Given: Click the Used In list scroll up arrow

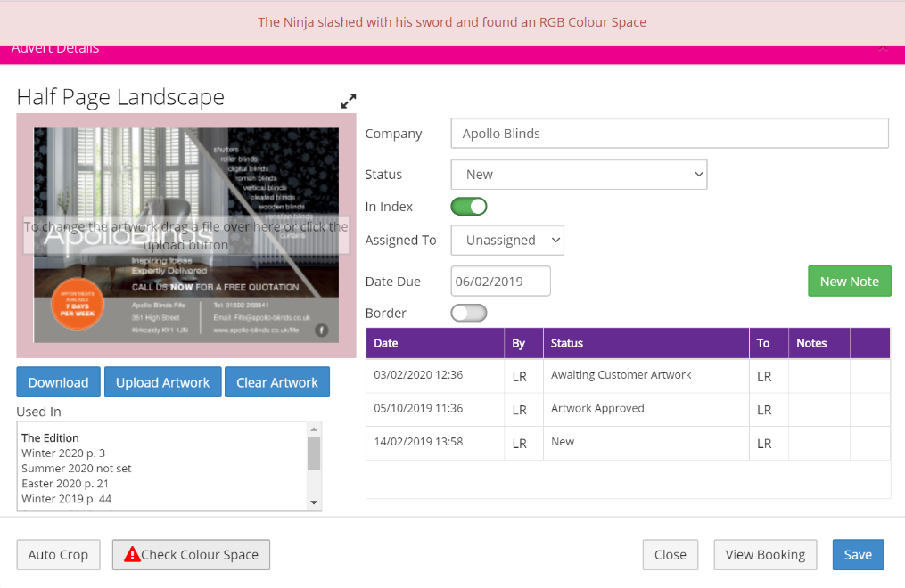Looking at the screenshot, I should click(314, 429).
